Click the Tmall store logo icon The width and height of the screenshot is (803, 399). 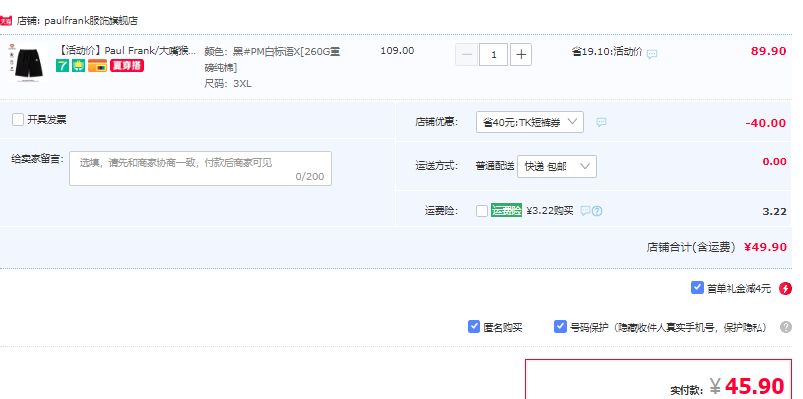pos(6,21)
